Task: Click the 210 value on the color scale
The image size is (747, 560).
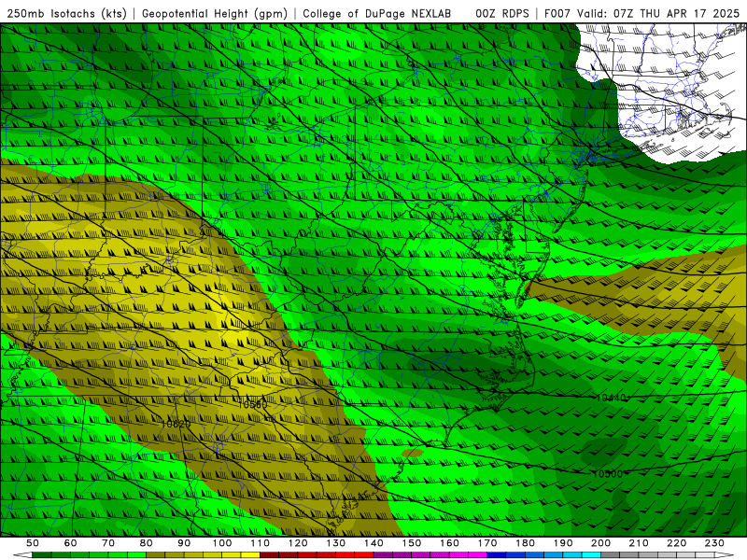Action: point(639,543)
